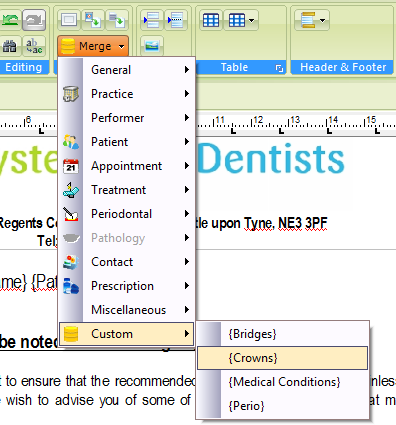Click the ruler at the 12 mark
Viewport: 396px width, 425px height.
click(x=258, y=120)
